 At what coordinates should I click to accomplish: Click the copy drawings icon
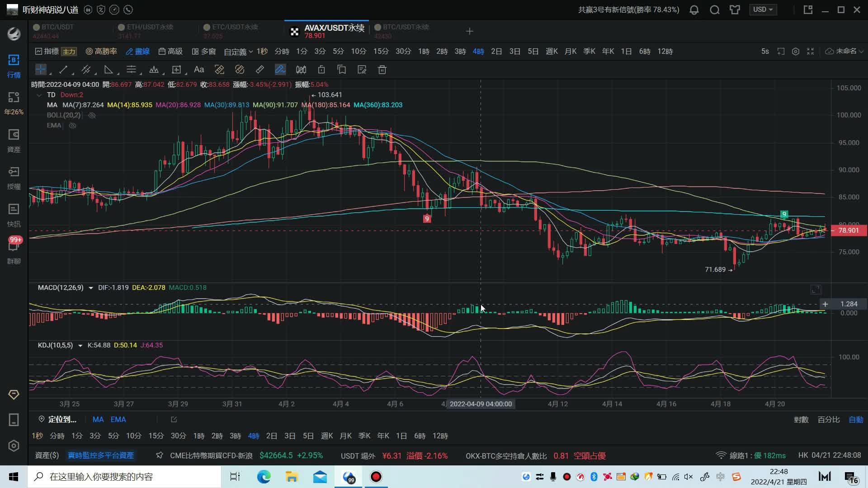click(x=342, y=70)
